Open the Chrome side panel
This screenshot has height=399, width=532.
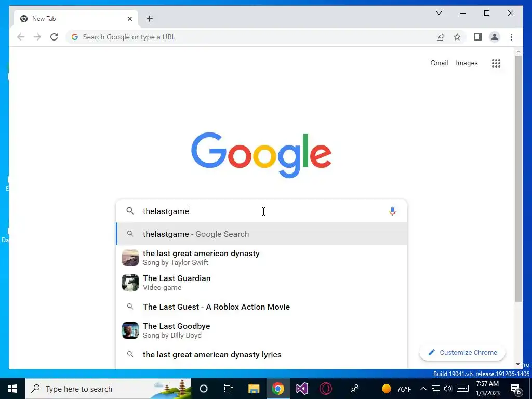pos(478,37)
